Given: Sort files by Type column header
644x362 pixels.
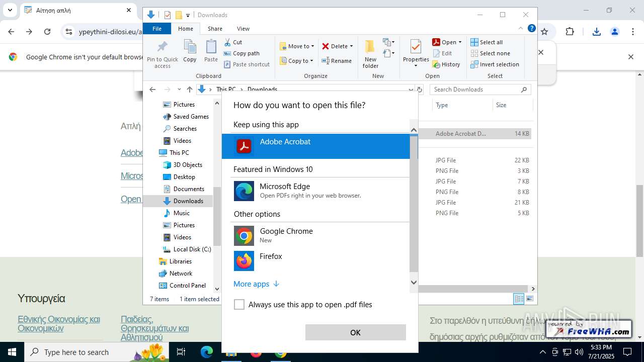Looking at the screenshot, I should pyautogui.click(x=462, y=105).
